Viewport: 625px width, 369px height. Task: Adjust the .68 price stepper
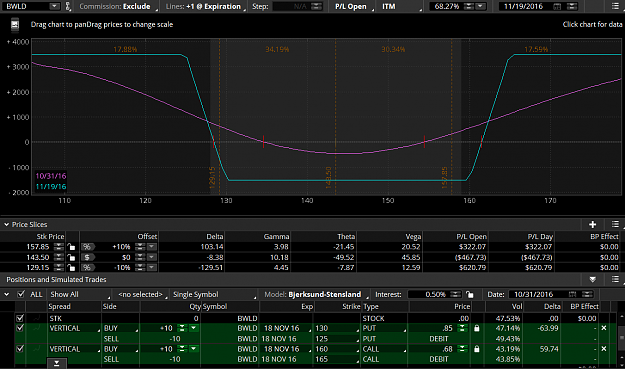pos(462,349)
